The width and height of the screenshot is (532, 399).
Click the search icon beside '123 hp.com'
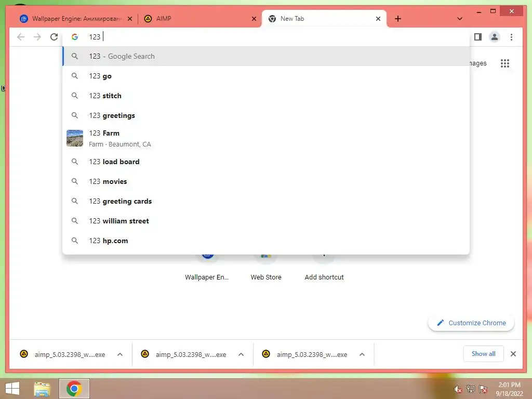click(75, 240)
